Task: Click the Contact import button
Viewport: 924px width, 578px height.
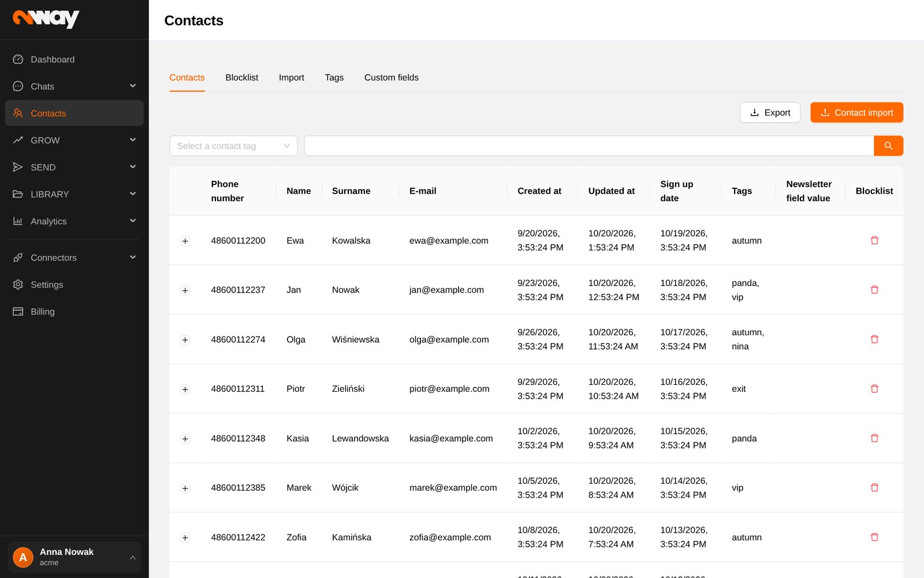Action: pos(856,113)
